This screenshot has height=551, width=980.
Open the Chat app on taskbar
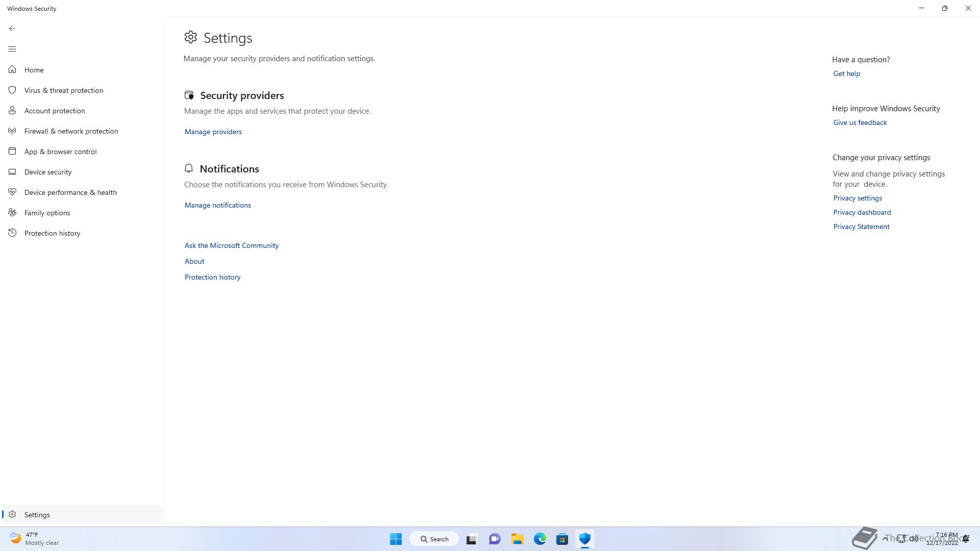(494, 539)
